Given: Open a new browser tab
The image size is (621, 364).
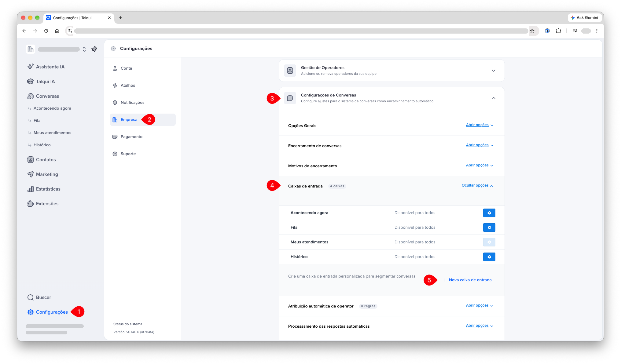Looking at the screenshot, I should 120,18.
